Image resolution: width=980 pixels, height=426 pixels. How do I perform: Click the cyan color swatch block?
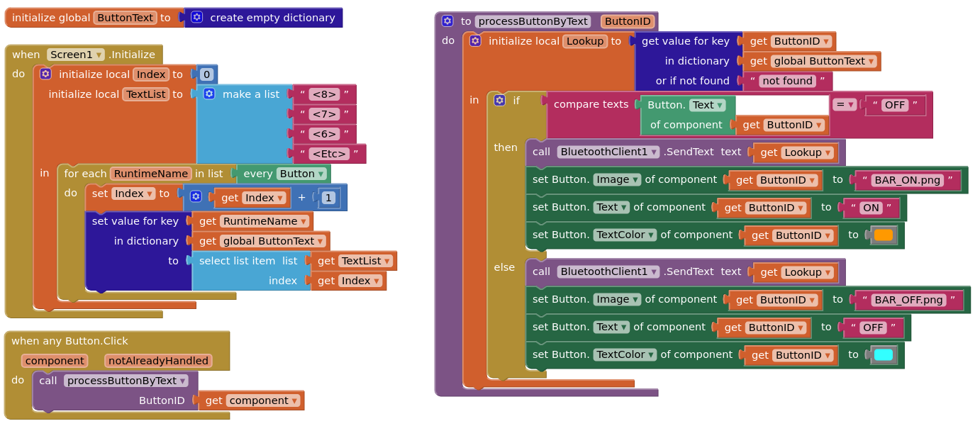884,354
